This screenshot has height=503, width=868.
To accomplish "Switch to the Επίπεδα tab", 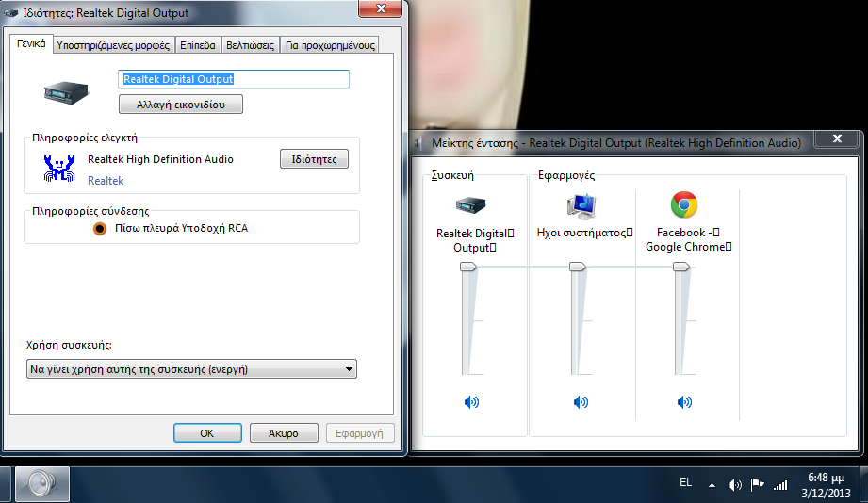I will [198, 45].
